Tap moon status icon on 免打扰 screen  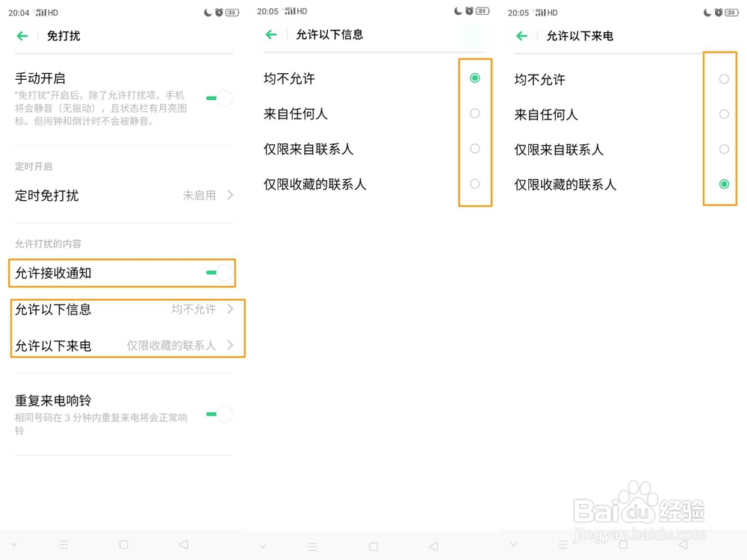click(208, 13)
